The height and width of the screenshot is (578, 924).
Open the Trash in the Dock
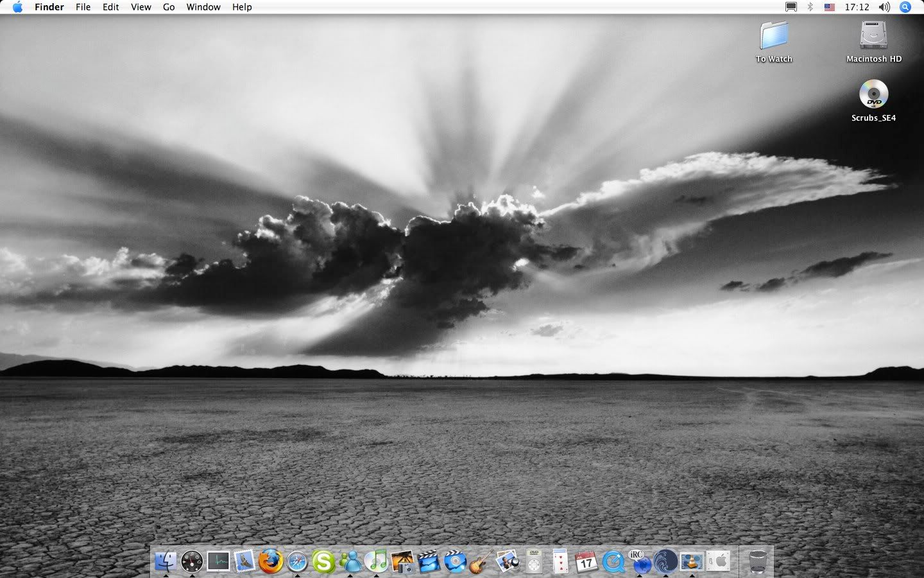(x=758, y=562)
